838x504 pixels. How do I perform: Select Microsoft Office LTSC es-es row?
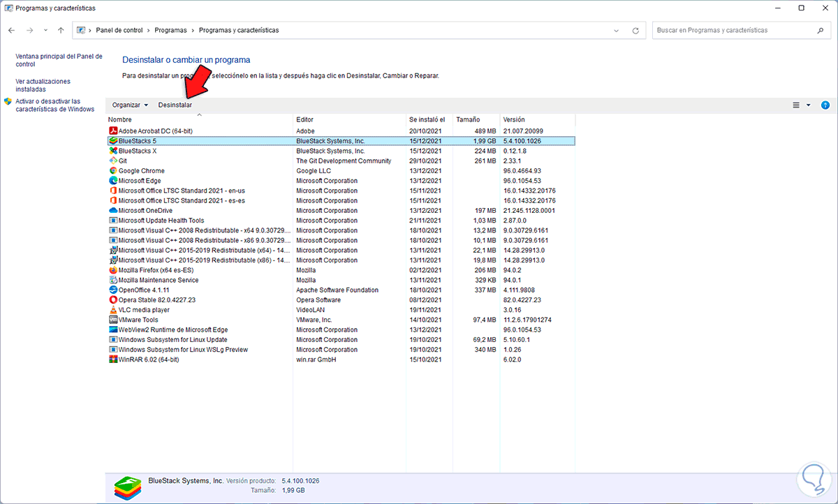[341, 200]
